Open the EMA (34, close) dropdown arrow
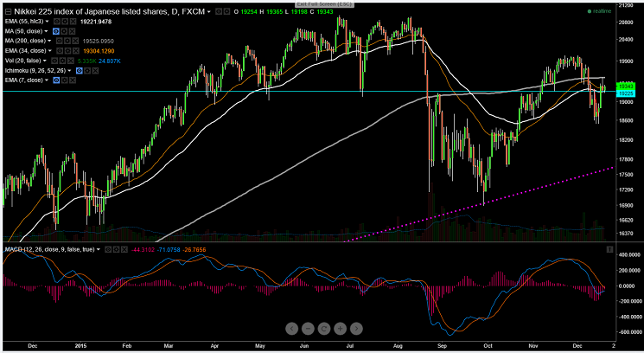Viewport: 644px width, 353px height. [x=49, y=51]
